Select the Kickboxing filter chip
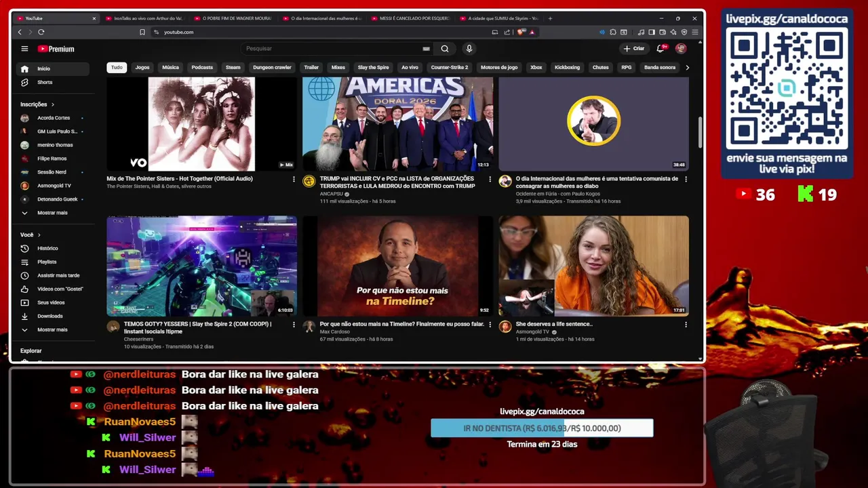 pyautogui.click(x=567, y=67)
